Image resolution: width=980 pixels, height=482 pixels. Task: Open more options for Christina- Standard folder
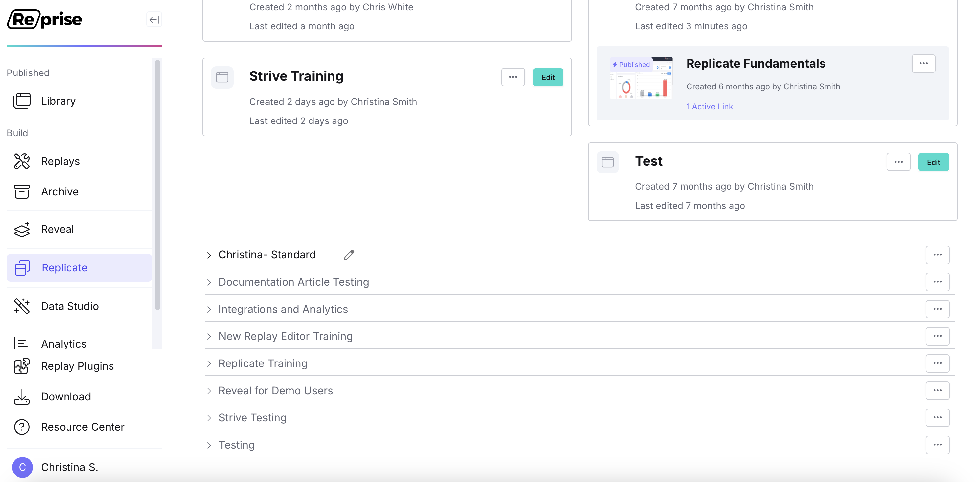coord(937,255)
